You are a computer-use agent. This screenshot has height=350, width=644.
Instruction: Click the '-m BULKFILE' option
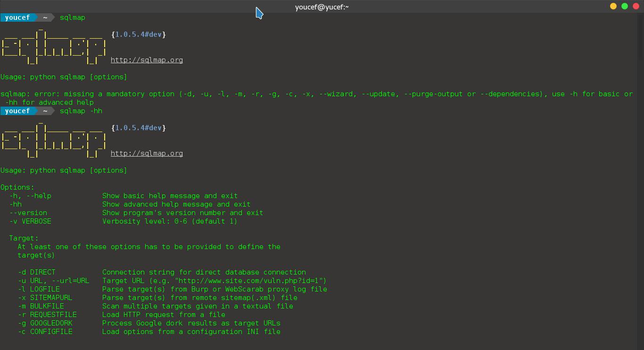pyautogui.click(x=41, y=306)
